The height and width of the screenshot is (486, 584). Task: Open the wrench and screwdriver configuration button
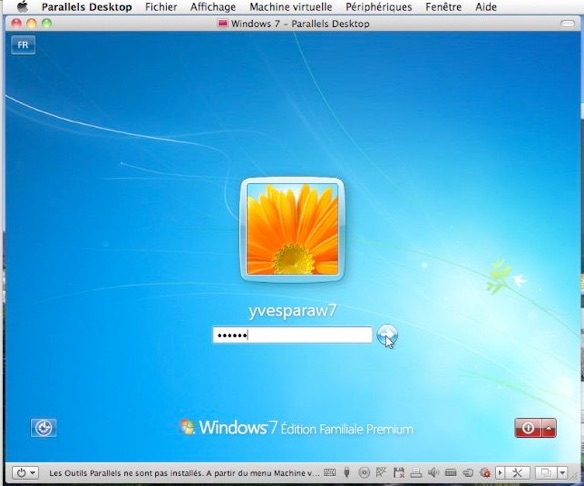click(x=517, y=473)
